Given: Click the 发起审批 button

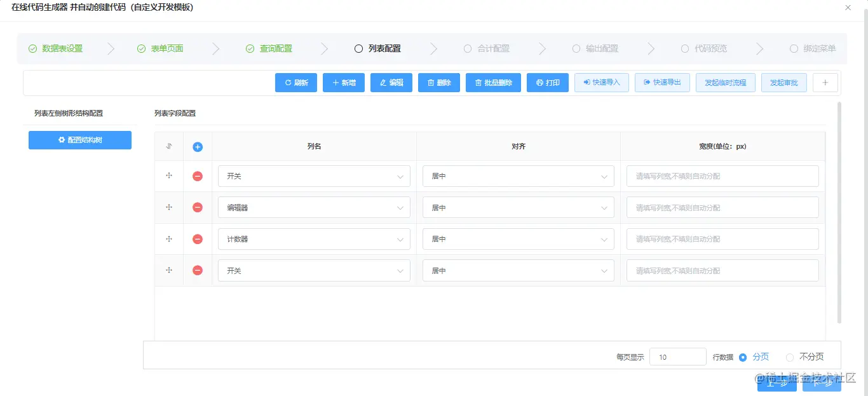Looking at the screenshot, I should click(783, 82).
